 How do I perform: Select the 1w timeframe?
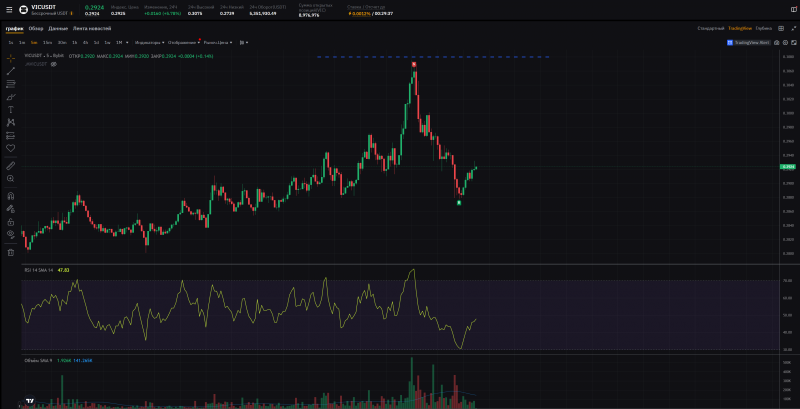click(108, 42)
